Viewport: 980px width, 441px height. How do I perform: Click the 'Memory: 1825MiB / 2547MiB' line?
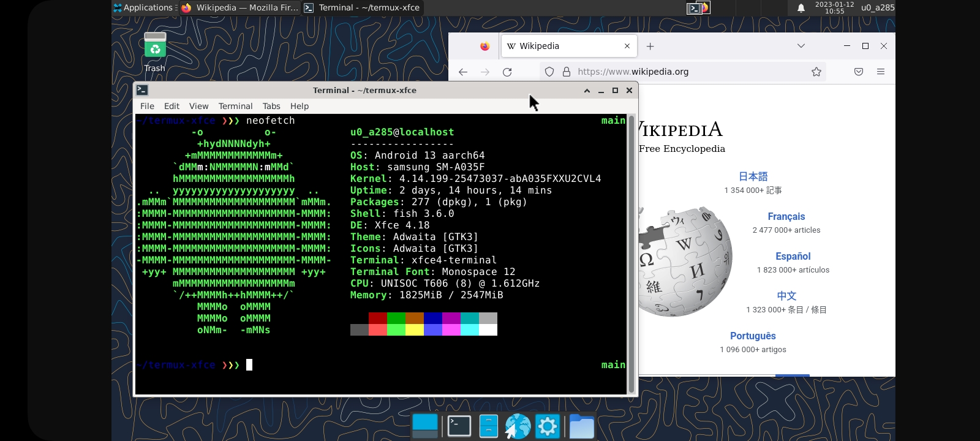tap(426, 295)
